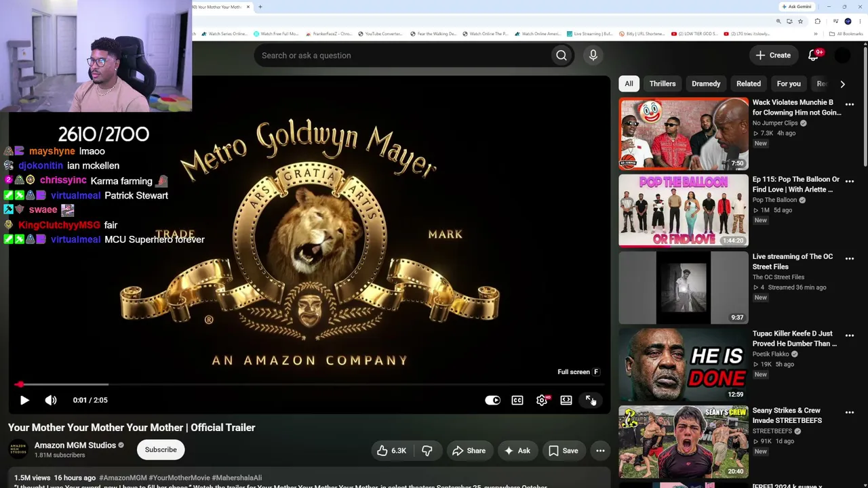Click the #AmazonMGM hashtag

click(x=123, y=478)
